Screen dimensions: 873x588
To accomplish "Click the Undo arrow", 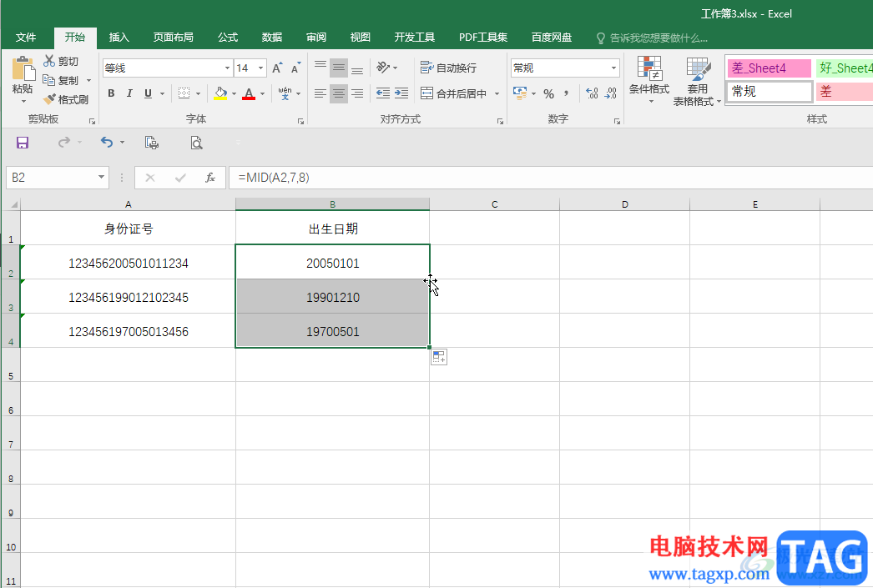I will (x=106, y=143).
